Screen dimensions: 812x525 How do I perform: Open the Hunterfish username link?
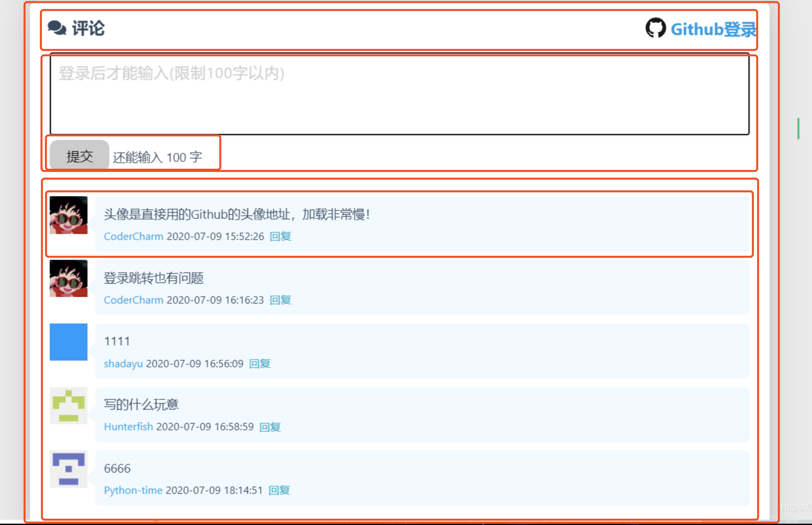pyautogui.click(x=128, y=427)
